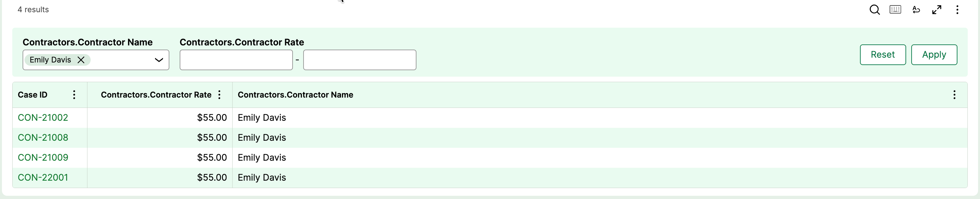Viewport: 980px width, 199px height.
Task: Toggle the text wrap icon
Action: point(916,10)
